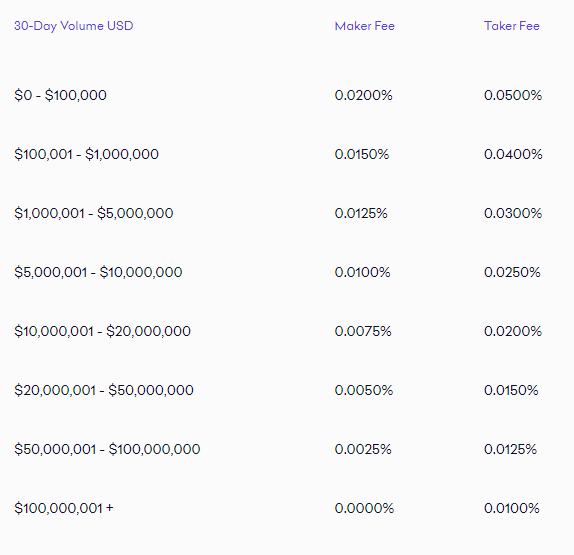Click the Maker Fee column header

[x=365, y=26]
